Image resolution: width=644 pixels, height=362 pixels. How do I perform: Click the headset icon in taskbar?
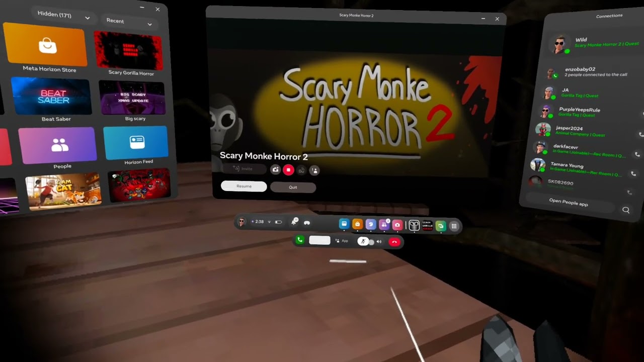tap(307, 223)
